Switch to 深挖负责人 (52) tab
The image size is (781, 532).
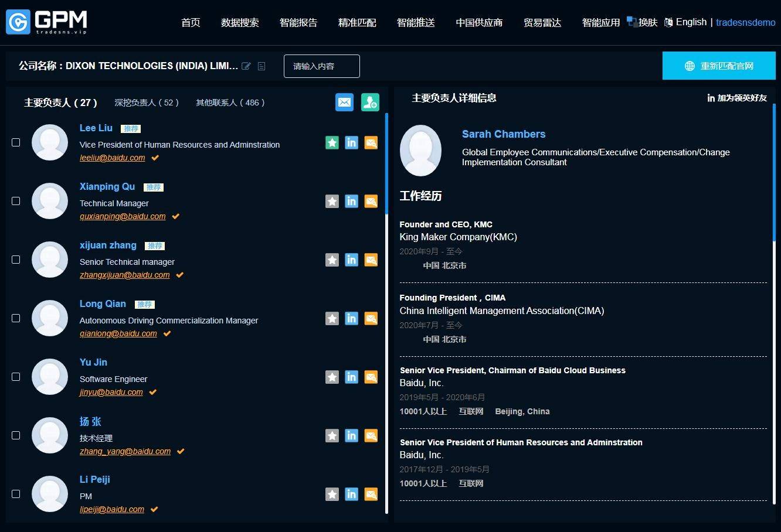tap(146, 103)
